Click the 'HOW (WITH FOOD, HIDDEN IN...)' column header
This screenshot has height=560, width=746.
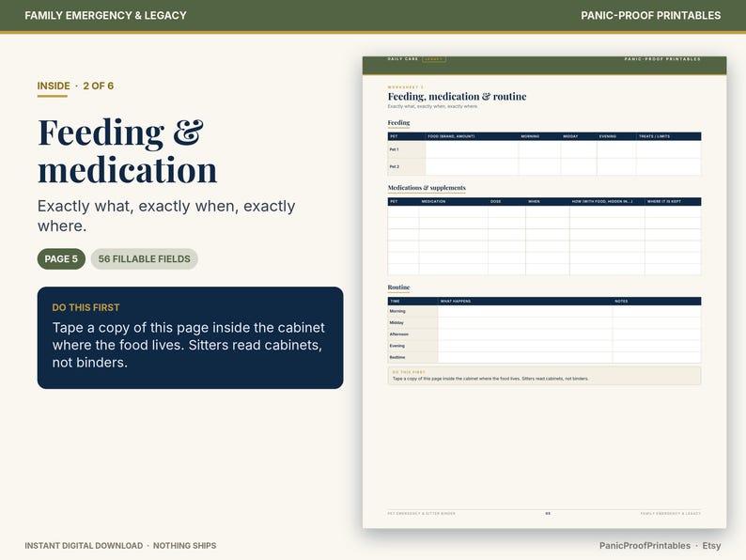[602, 202]
